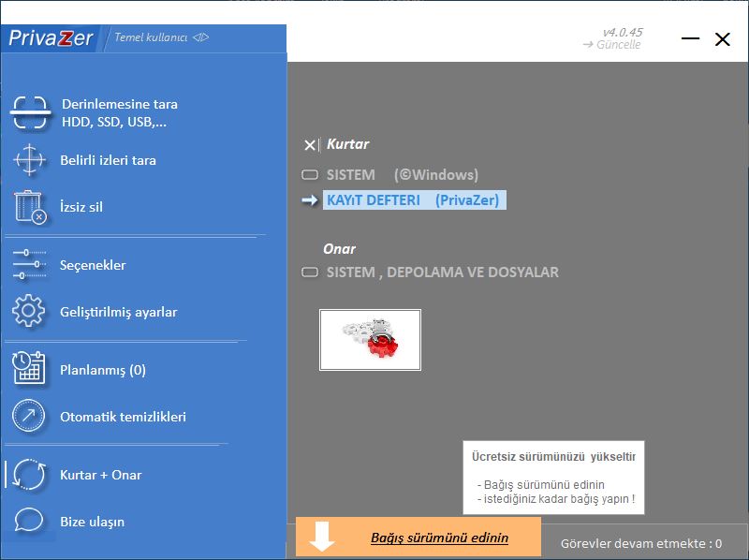The width and height of the screenshot is (749, 560).
Task: Select Kurtar + Onar menu item
Action: 101,475
